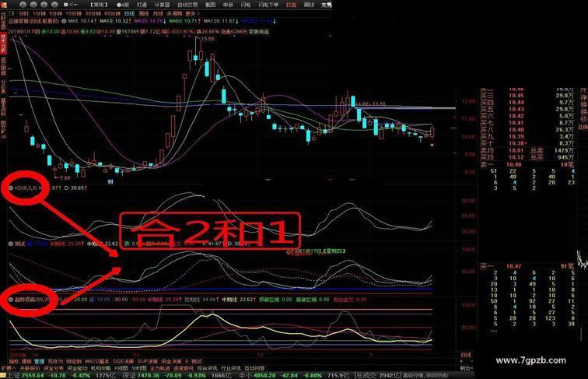The image size is (588, 379).
Task: Open the 综合资讯 bottom tab
Action: click(x=208, y=368)
